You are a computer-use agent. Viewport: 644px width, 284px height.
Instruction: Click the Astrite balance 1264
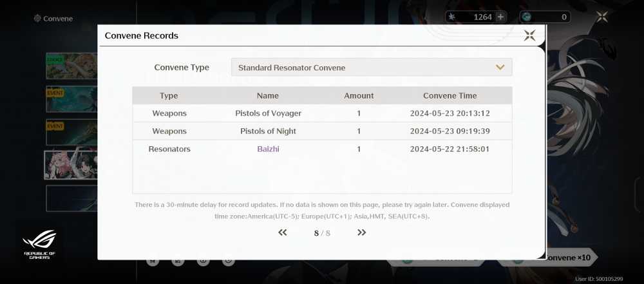482,17
